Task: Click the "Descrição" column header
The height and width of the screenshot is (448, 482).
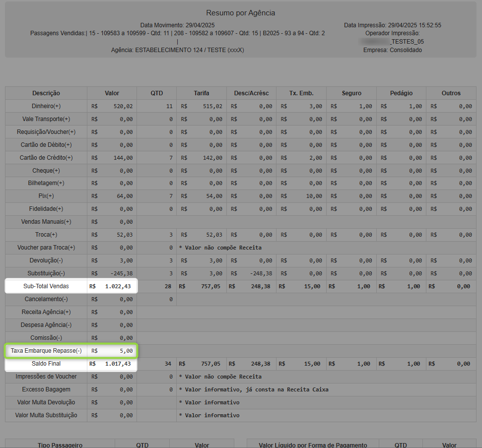Action: click(46, 93)
